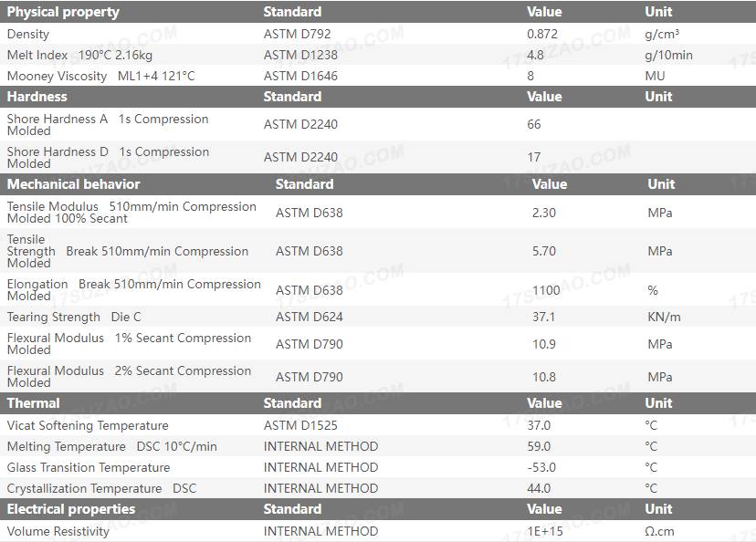756x542 pixels.
Task: Select the Vicat Softening Temperature label
Action: [x=88, y=425]
